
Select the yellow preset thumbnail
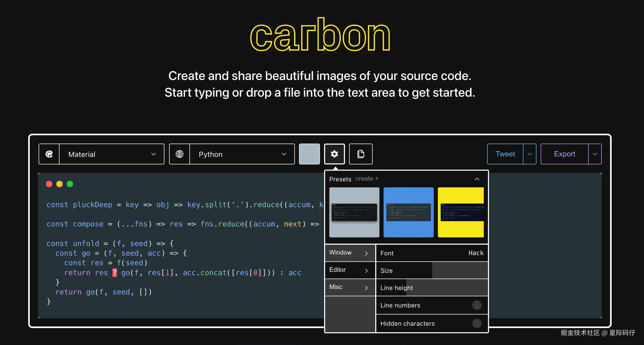(x=461, y=212)
